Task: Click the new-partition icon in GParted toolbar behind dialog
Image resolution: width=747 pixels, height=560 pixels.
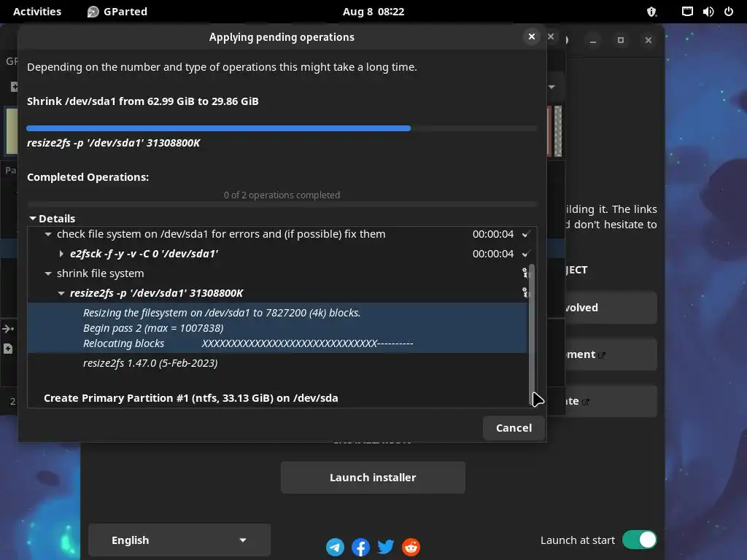Action: [15, 87]
